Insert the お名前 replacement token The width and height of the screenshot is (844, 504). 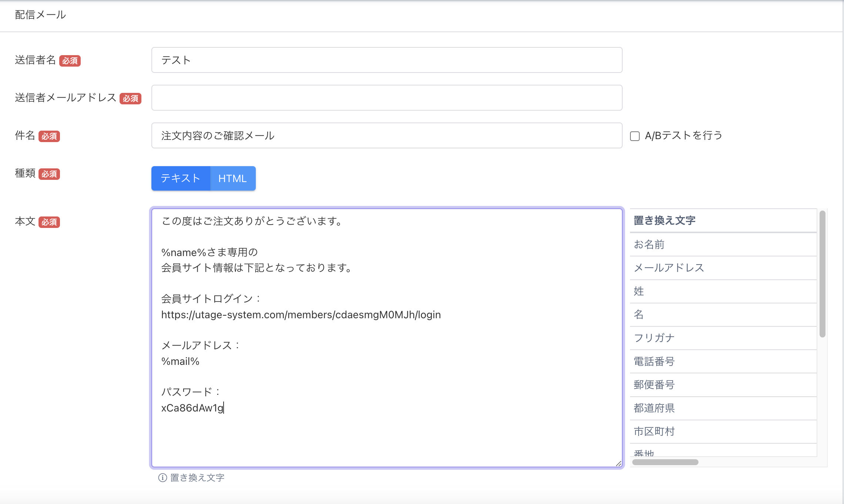[x=649, y=245]
